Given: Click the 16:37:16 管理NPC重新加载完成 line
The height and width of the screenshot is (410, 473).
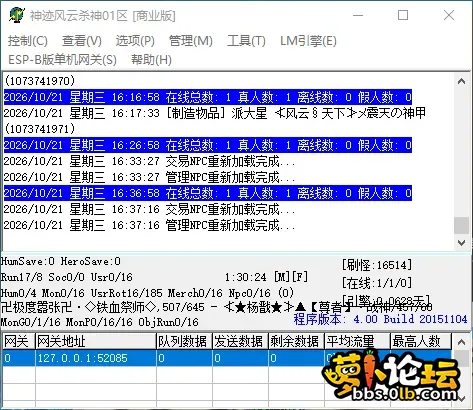Looking at the screenshot, I should pyautogui.click(x=149, y=225).
